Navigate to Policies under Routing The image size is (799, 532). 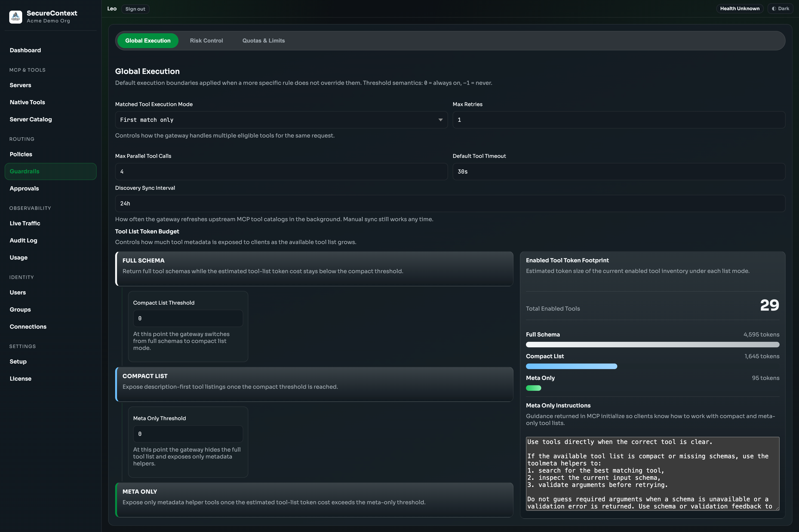pos(21,154)
